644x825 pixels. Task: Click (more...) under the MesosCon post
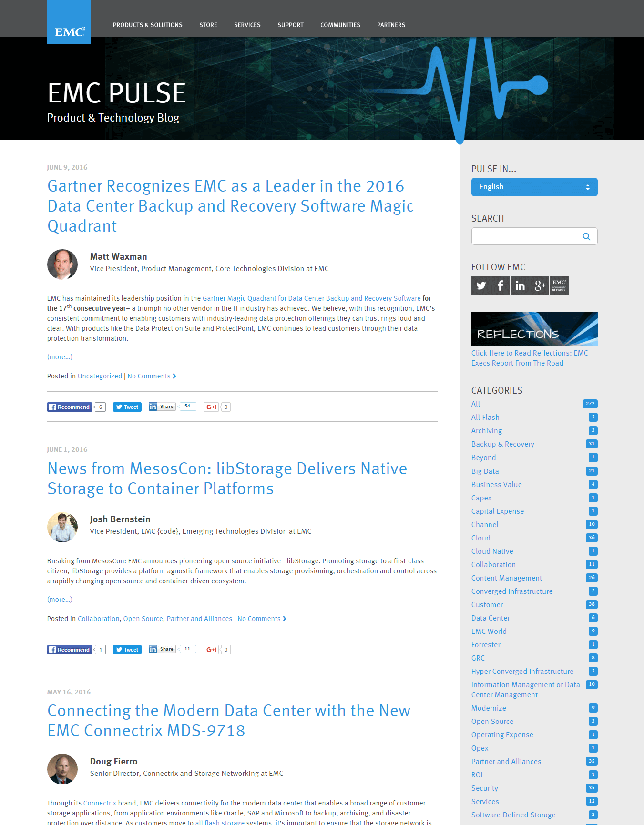point(60,600)
